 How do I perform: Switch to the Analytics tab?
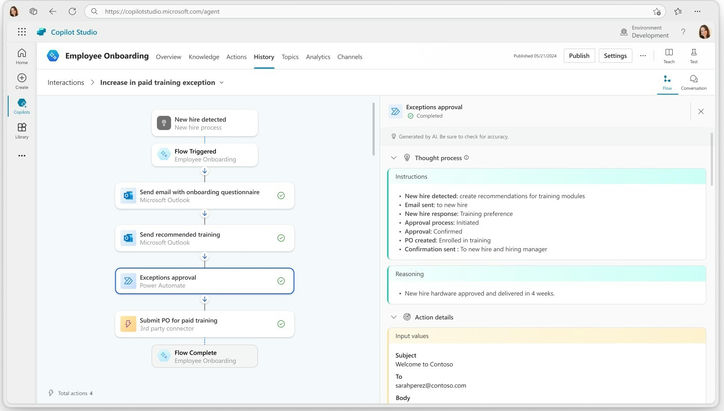click(x=318, y=57)
